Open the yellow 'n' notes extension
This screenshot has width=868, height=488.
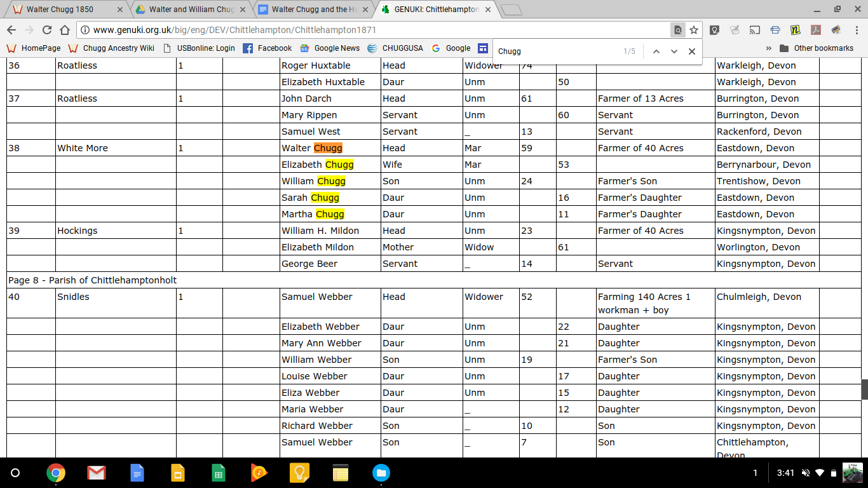795,30
